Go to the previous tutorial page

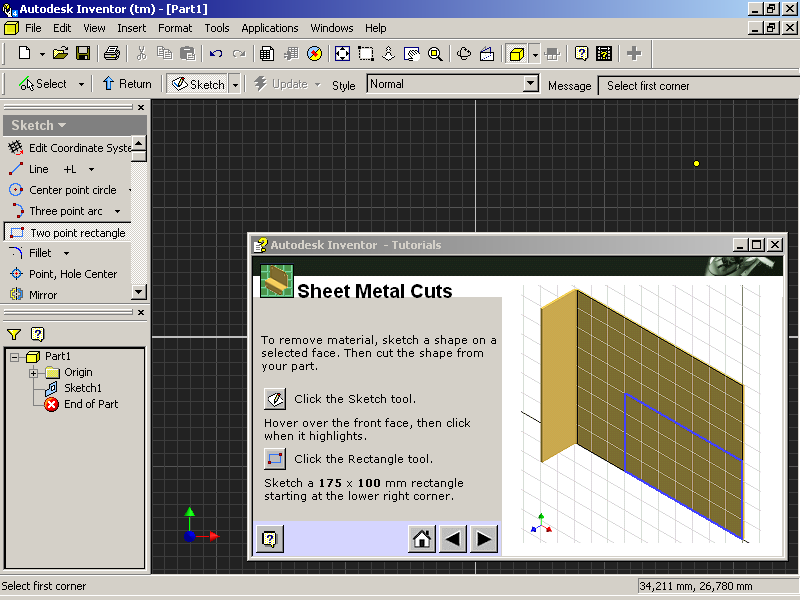point(453,539)
